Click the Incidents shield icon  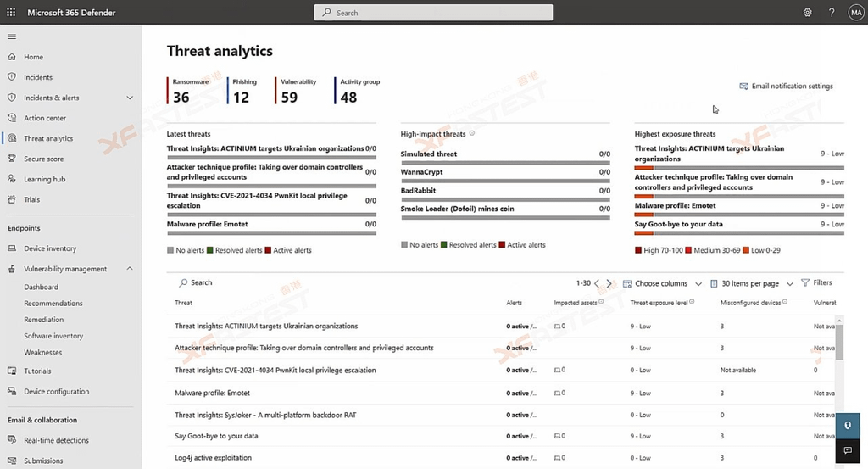(12, 77)
